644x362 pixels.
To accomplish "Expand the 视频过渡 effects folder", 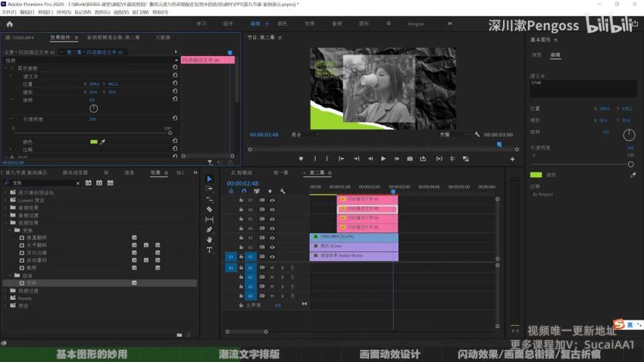I will pos(5,291).
